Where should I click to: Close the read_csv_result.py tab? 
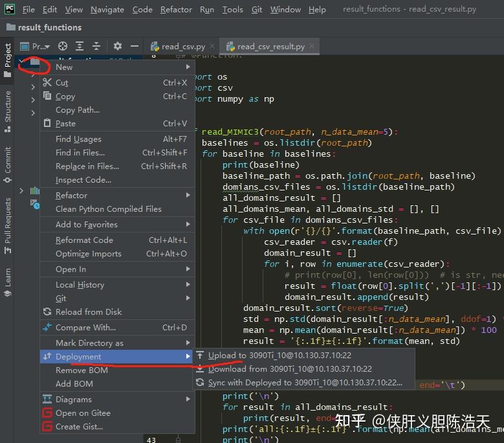click(x=312, y=47)
